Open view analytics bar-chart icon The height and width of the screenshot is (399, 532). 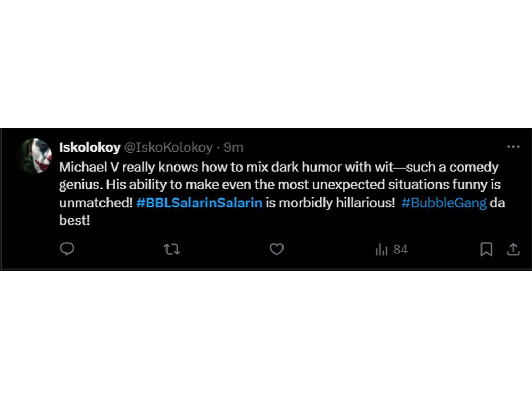click(381, 250)
